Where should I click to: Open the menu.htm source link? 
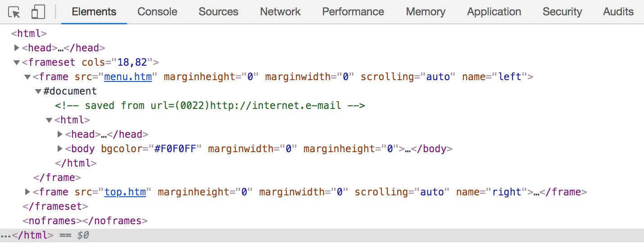tap(128, 77)
